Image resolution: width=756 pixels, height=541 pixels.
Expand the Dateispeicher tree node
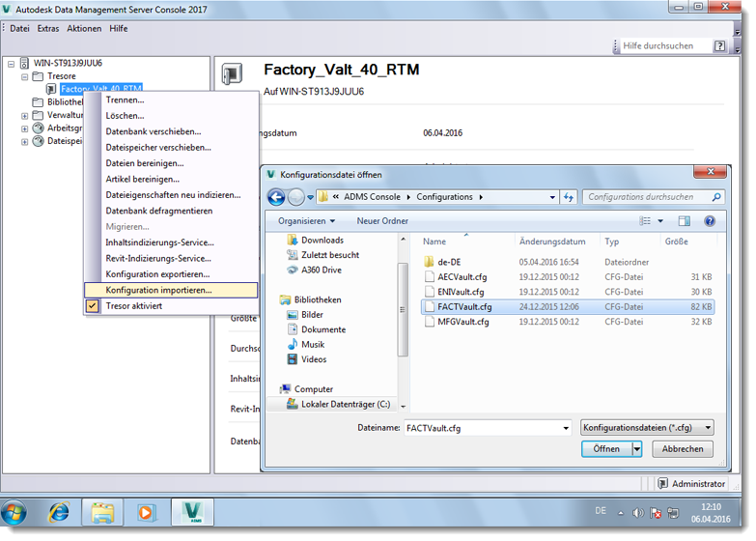coord(24,142)
